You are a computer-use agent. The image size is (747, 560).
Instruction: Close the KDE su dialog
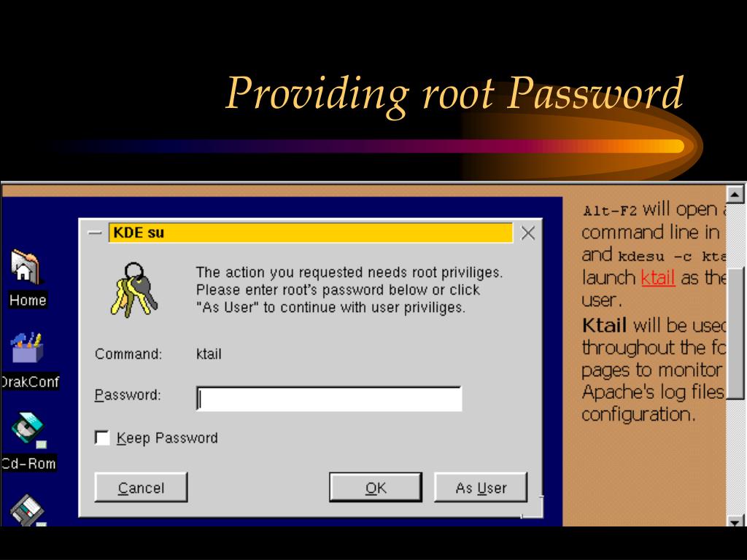[x=528, y=233]
